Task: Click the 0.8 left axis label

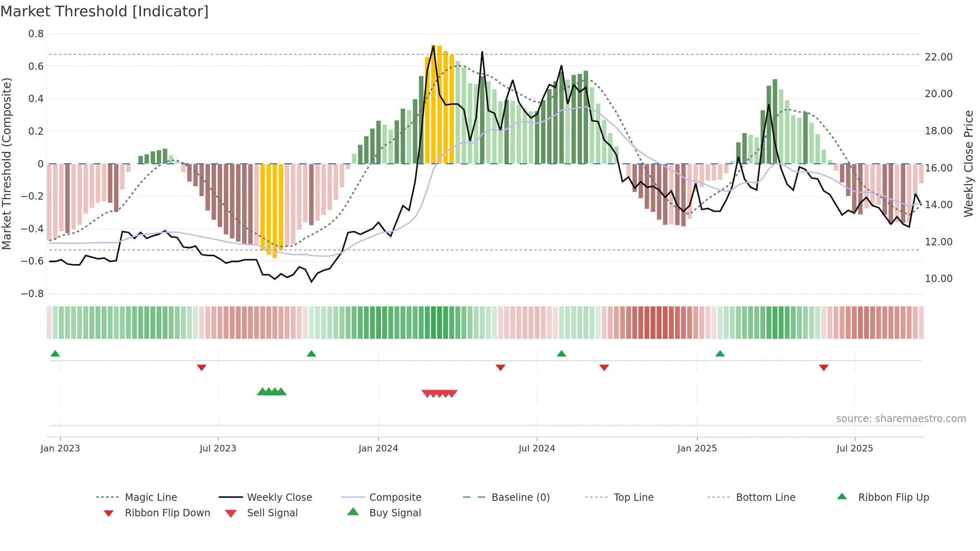Action: click(36, 34)
